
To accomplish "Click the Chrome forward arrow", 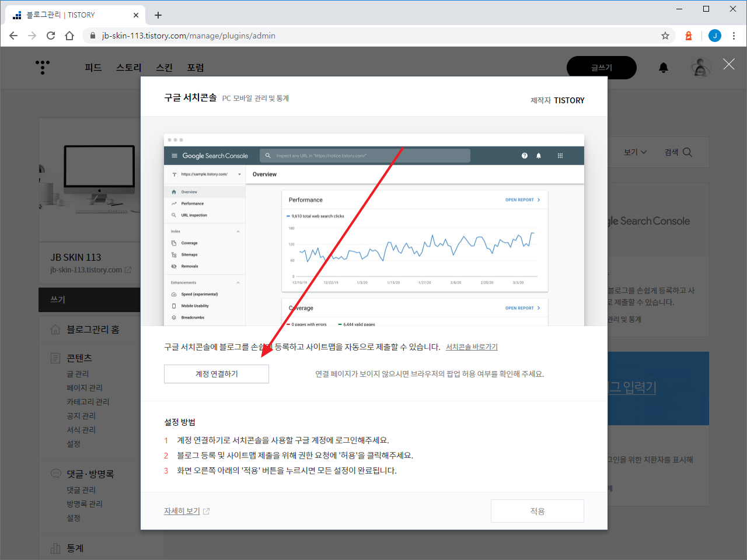I will click(32, 36).
